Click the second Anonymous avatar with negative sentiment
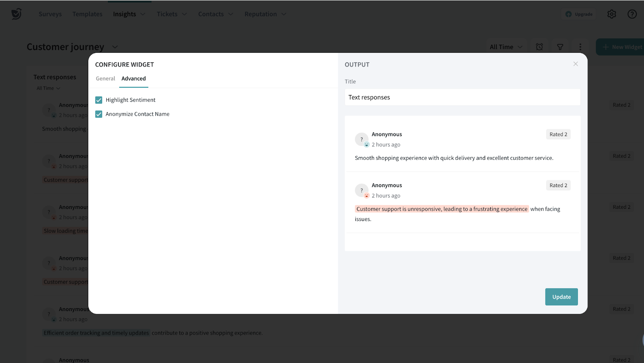 pos(361,190)
